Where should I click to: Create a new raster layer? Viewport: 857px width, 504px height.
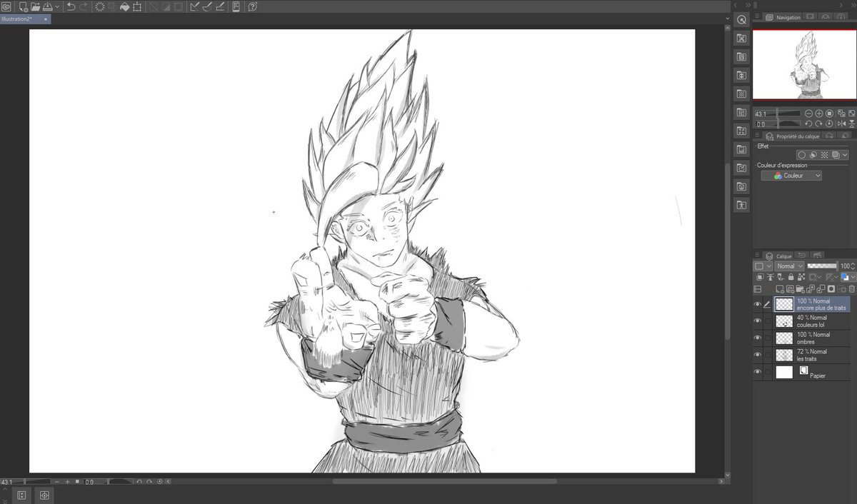(x=780, y=290)
